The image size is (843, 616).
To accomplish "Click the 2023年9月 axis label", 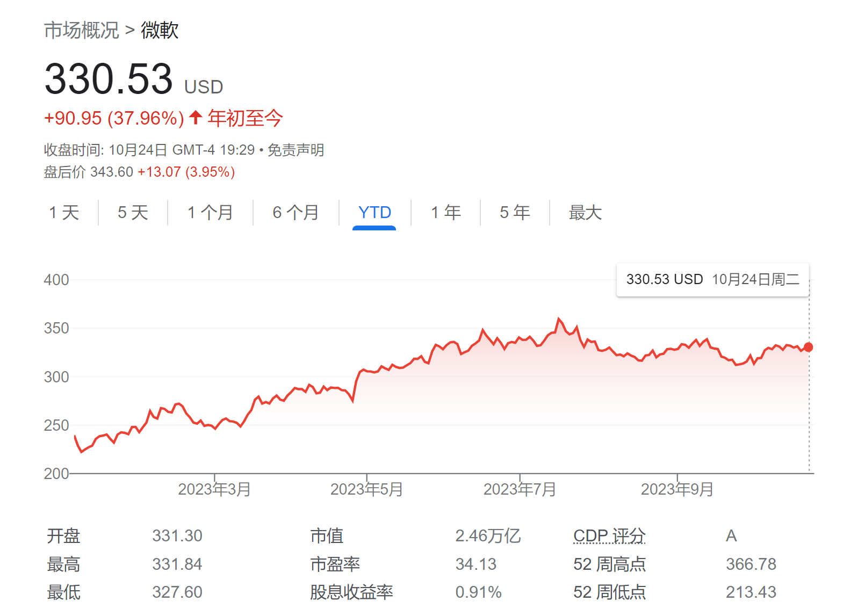I will 677,489.
